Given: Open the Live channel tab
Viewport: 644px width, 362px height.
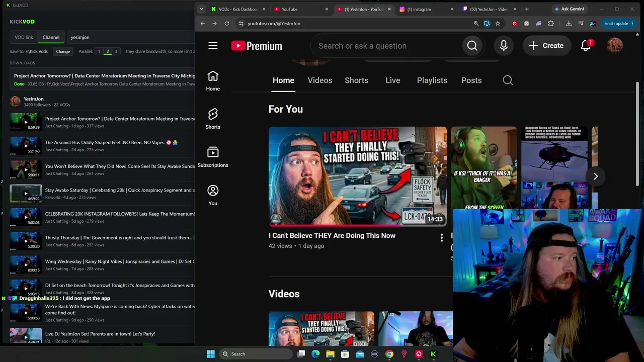Looking at the screenshot, I should point(393,80).
